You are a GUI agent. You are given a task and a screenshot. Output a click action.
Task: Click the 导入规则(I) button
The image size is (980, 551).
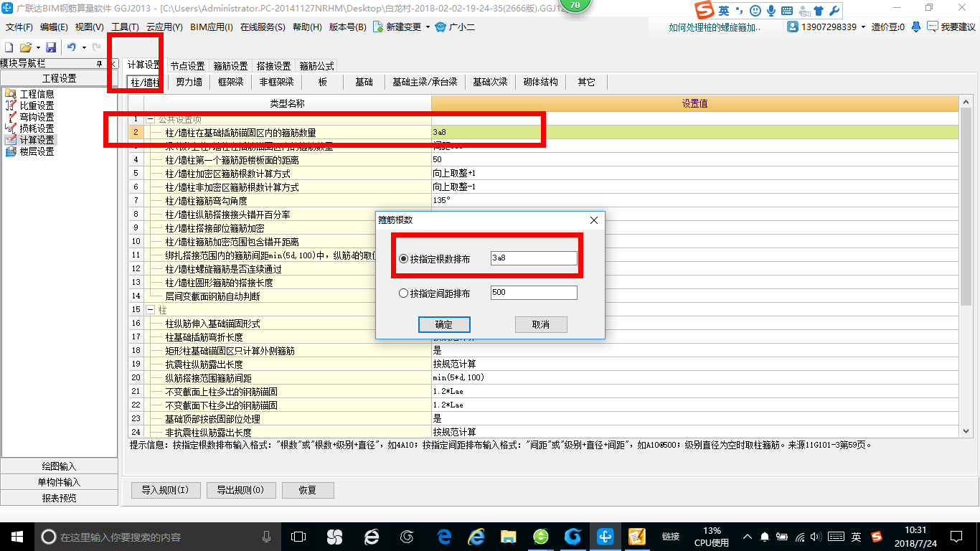point(165,490)
